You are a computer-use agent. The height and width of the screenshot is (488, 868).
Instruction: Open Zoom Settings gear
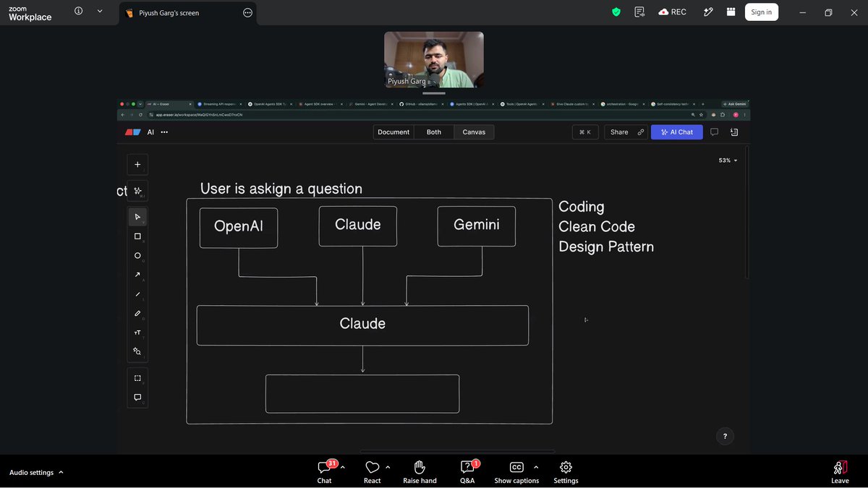coord(566,472)
